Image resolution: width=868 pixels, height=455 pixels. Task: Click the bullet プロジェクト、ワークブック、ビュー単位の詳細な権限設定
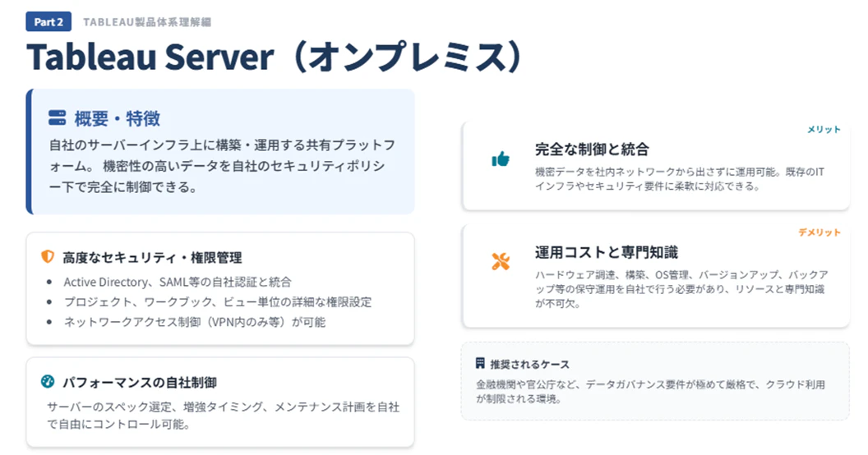pyautogui.click(x=218, y=302)
